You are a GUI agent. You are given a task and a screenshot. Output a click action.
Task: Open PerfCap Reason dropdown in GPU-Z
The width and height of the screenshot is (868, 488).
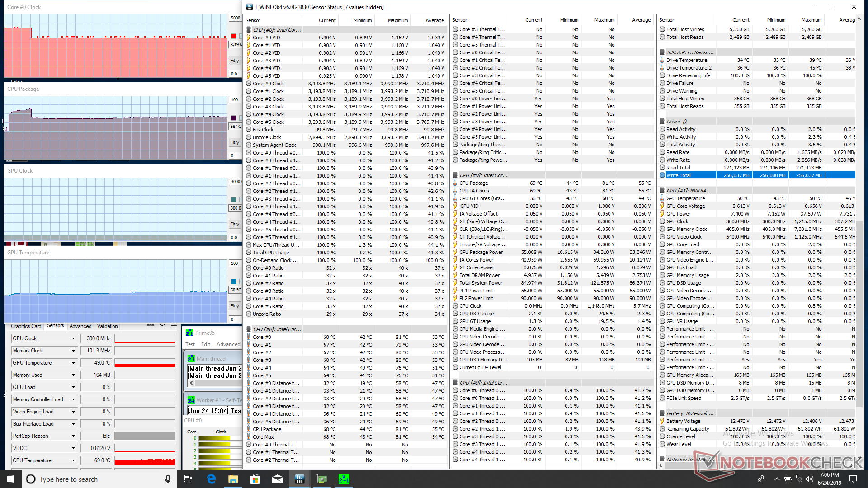click(73, 436)
